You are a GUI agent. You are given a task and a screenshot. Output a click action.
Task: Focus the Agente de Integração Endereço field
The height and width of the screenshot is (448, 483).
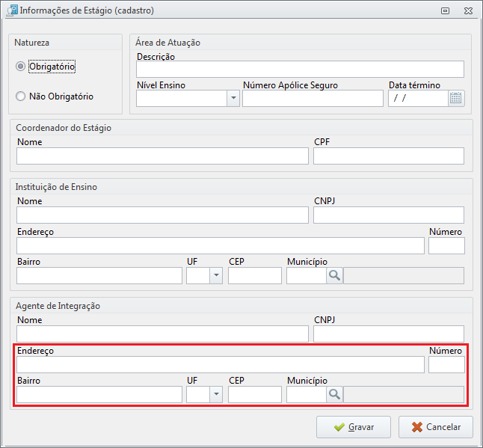(x=221, y=365)
